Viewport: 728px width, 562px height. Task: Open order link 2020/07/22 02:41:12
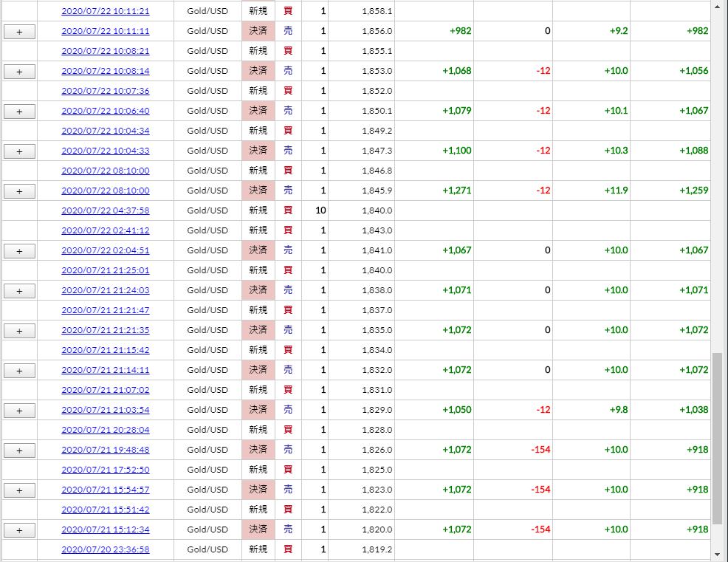pos(106,231)
